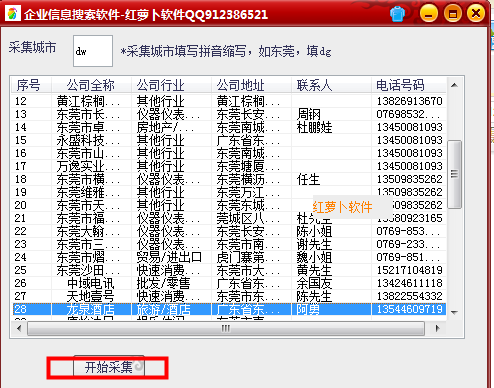Close the window with the X button
Image resolution: width=494 pixels, height=388 pixels.
pyautogui.click(x=476, y=14)
